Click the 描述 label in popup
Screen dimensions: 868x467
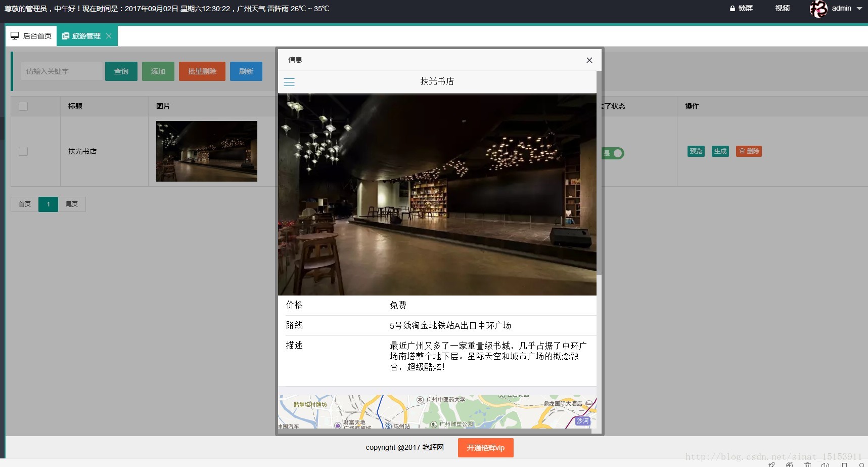pos(294,345)
